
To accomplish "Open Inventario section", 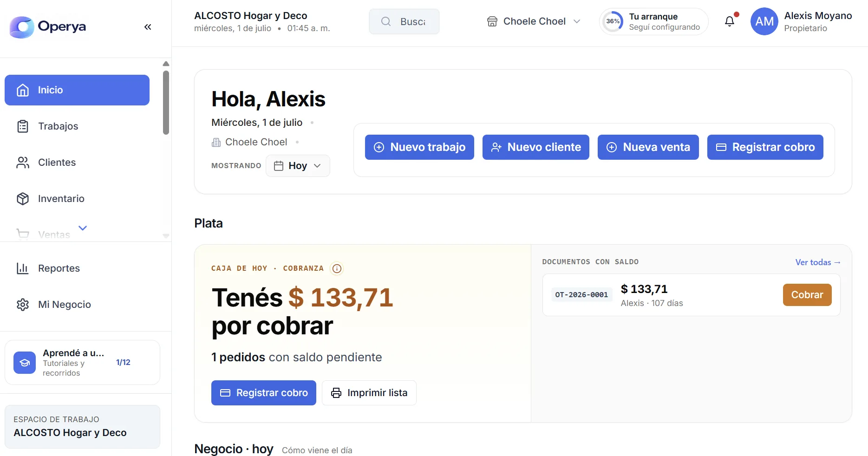I will click(77, 199).
